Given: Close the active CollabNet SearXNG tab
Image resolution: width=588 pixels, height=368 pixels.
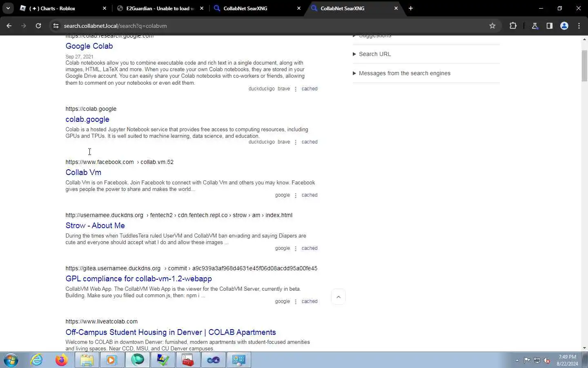Looking at the screenshot, I should (x=396, y=8).
